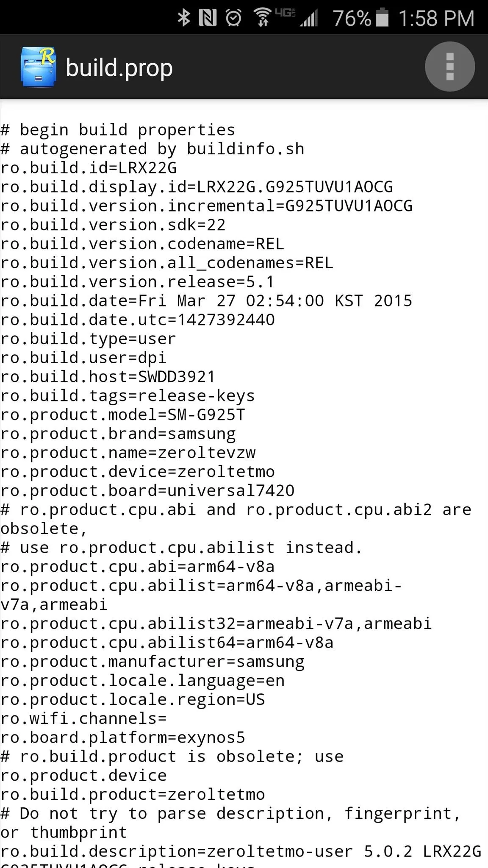This screenshot has width=488, height=868.
Task: Tap the cellular signal bars icon
Action: tap(309, 19)
